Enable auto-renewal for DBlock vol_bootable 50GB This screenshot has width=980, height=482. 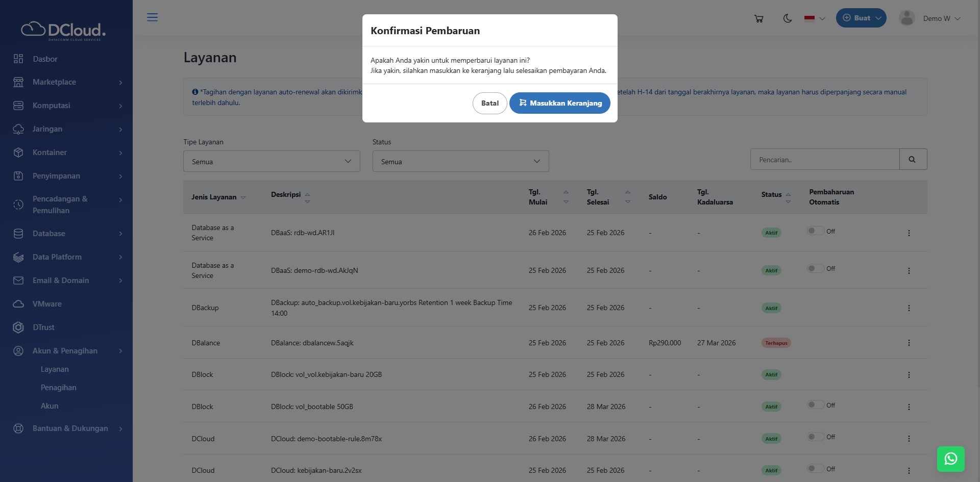pos(815,405)
